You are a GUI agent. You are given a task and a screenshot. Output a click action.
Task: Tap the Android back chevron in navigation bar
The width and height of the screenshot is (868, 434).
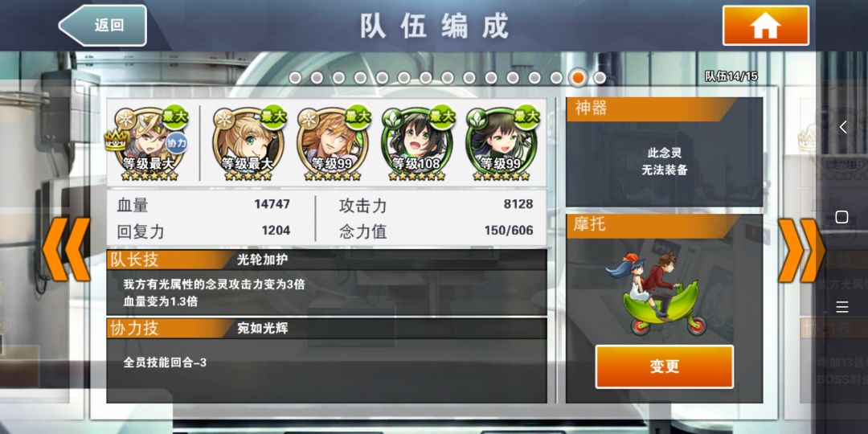[x=842, y=127]
